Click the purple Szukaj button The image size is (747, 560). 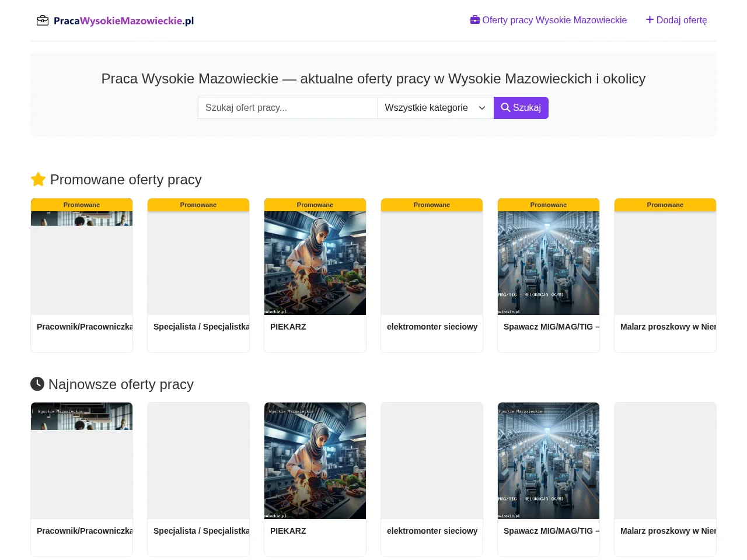click(521, 108)
